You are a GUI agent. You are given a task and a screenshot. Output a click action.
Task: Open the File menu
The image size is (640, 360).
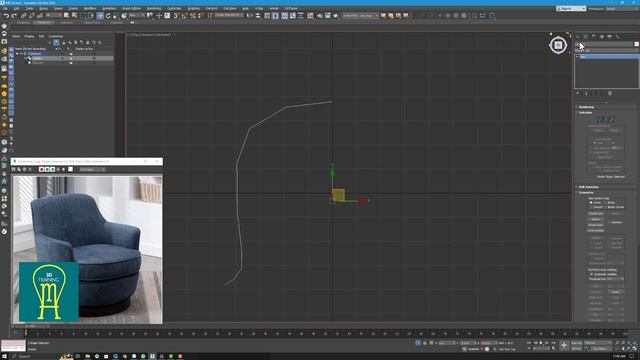[x=5, y=8]
